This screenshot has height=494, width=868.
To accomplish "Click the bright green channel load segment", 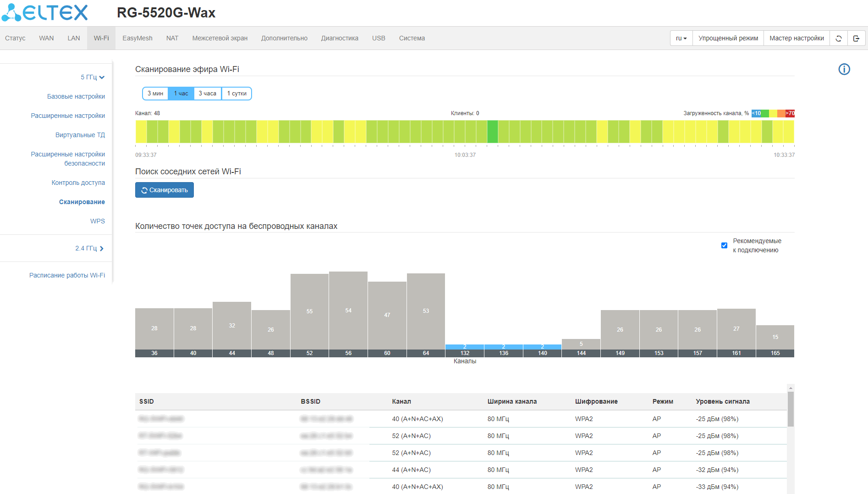I will [x=492, y=132].
